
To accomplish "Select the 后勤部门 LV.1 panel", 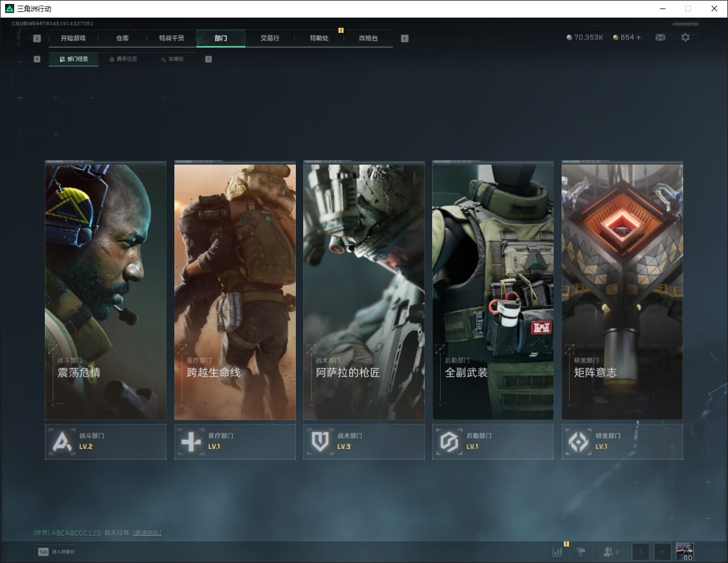I will click(x=492, y=442).
